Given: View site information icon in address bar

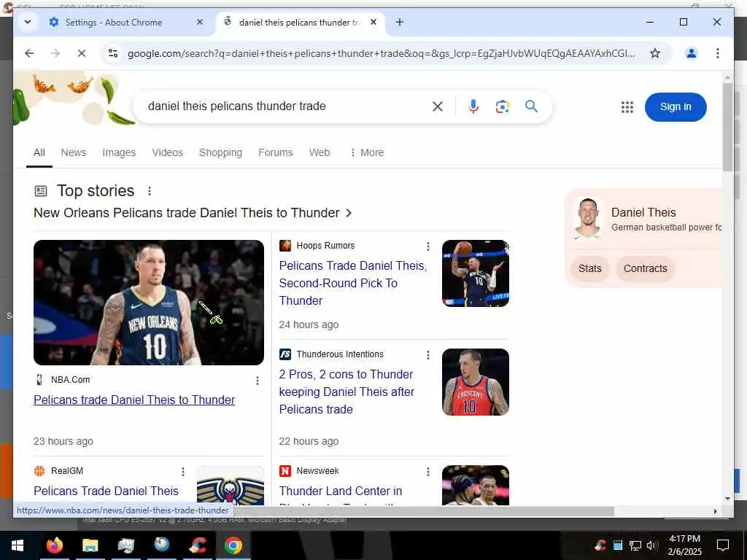Looking at the screenshot, I should coord(113,53).
